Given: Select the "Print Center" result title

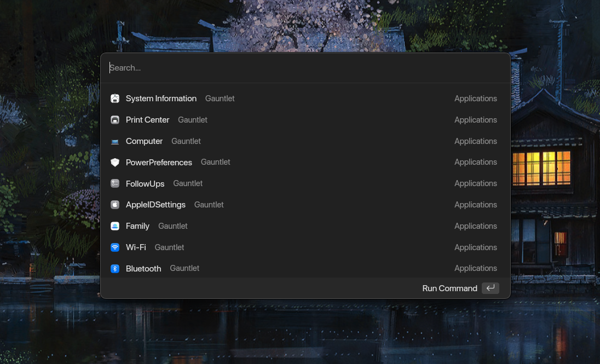Looking at the screenshot, I should 147,120.
